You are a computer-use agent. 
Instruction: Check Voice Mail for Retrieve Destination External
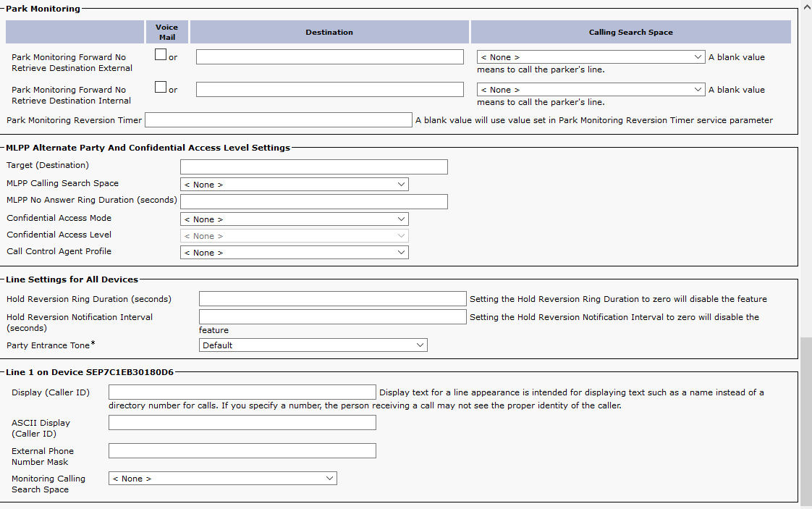click(161, 55)
